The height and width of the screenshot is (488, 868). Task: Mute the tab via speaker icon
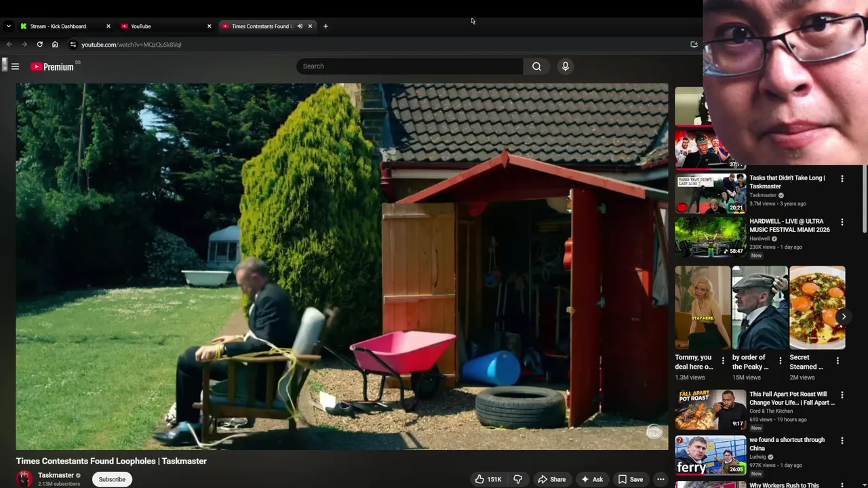[x=300, y=26]
